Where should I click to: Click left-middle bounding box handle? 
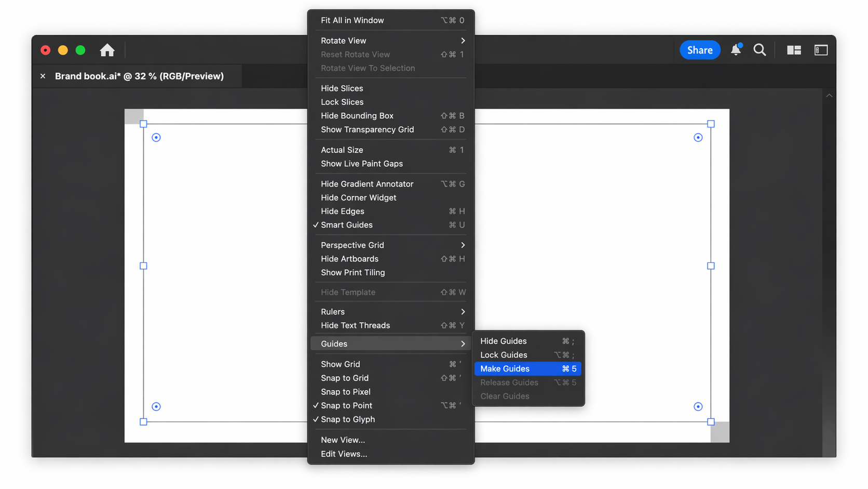coord(144,266)
